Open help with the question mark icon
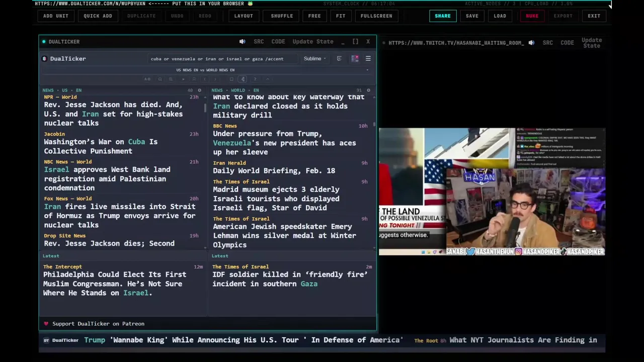The image size is (644, 362). tap(255, 79)
